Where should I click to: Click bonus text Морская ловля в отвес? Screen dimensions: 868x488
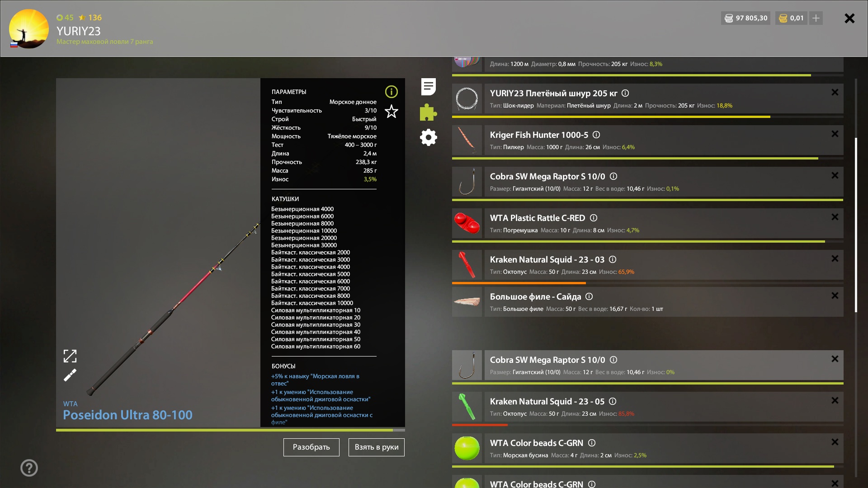click(x=315, y=380)
